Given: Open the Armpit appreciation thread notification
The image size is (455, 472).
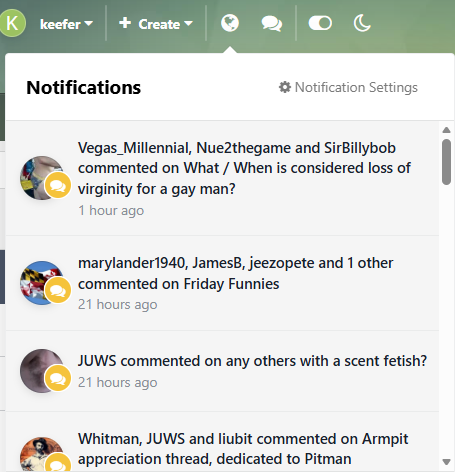Looking at the screenshot, I should point(222,442).
